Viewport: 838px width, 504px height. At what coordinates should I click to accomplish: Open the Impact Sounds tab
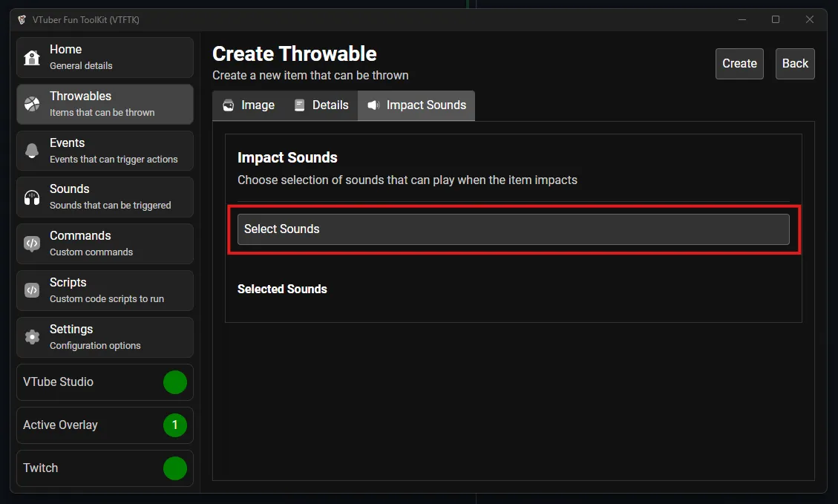tap(416, 105)
